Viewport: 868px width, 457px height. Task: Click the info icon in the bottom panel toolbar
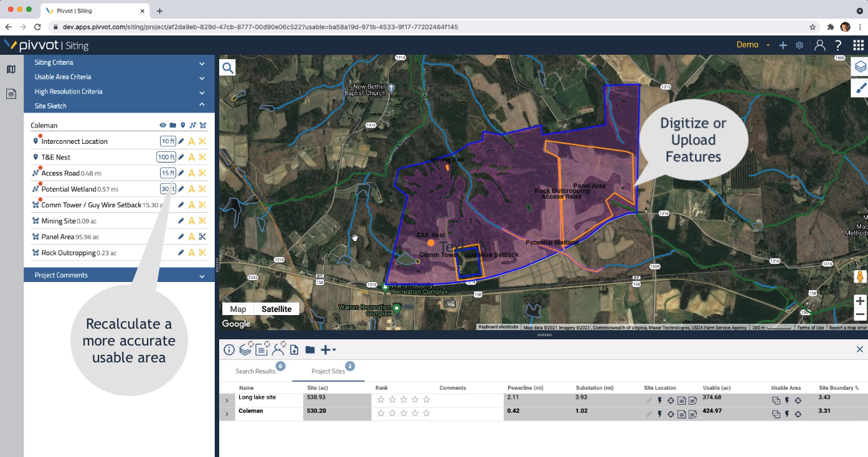tap(229, 349)
